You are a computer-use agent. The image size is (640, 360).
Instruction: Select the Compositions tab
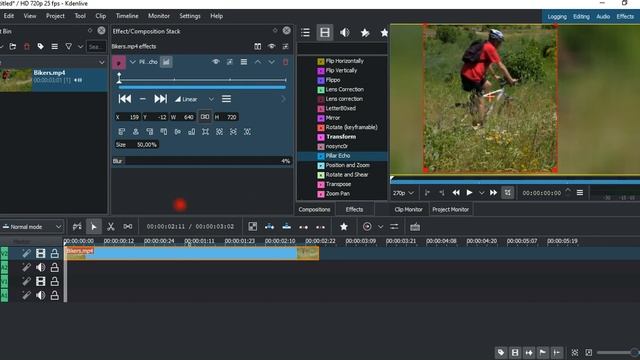tap(314, 209)
